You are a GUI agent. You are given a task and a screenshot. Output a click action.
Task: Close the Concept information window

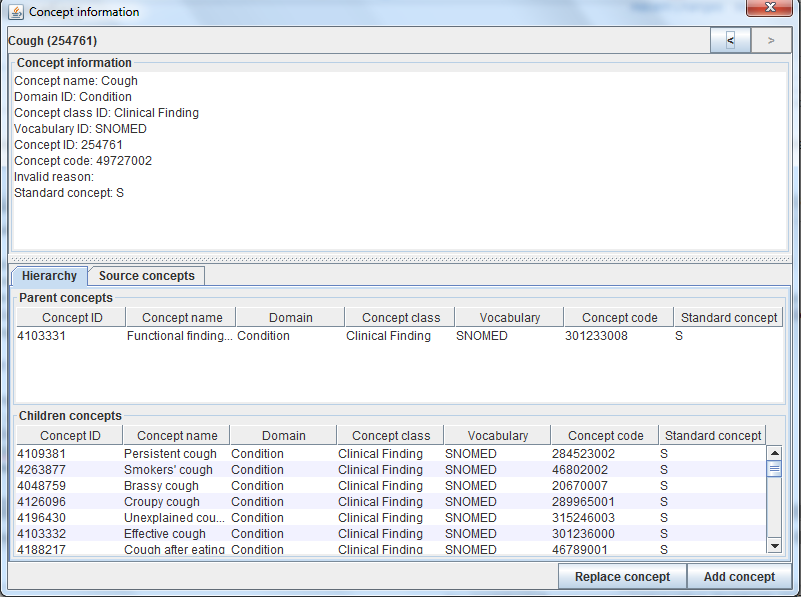click(x=770, y=9)
